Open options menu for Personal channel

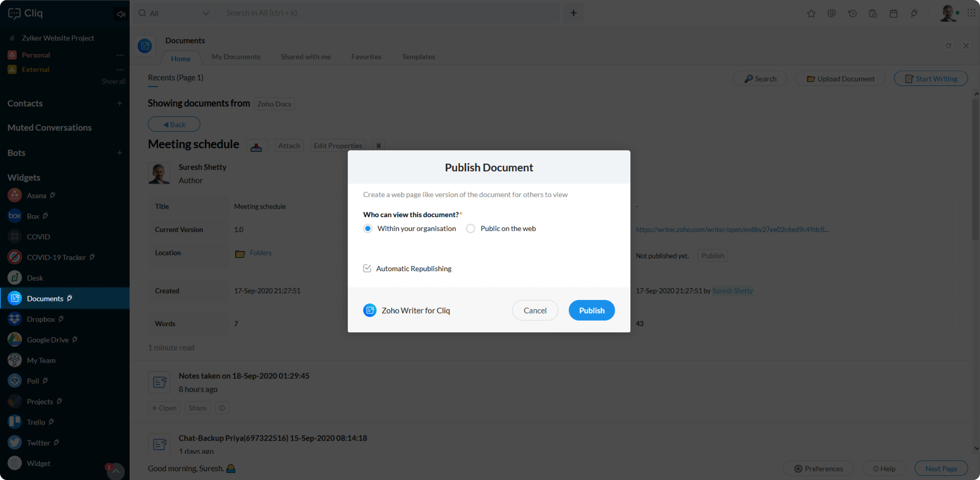tap(120, 55)
